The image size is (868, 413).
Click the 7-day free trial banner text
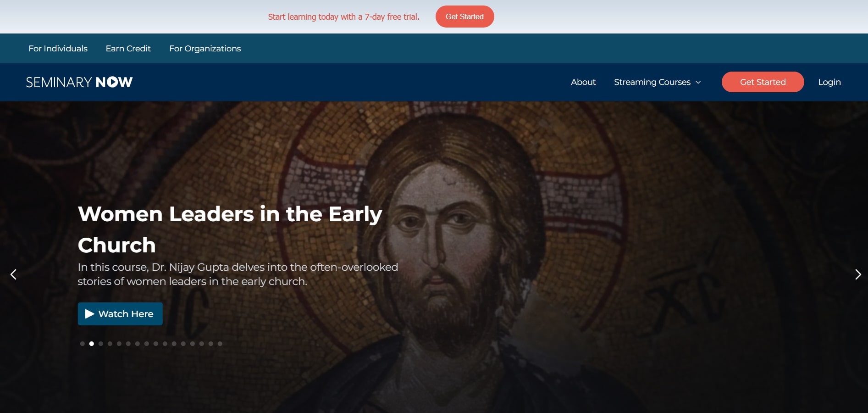click(343, 17)
